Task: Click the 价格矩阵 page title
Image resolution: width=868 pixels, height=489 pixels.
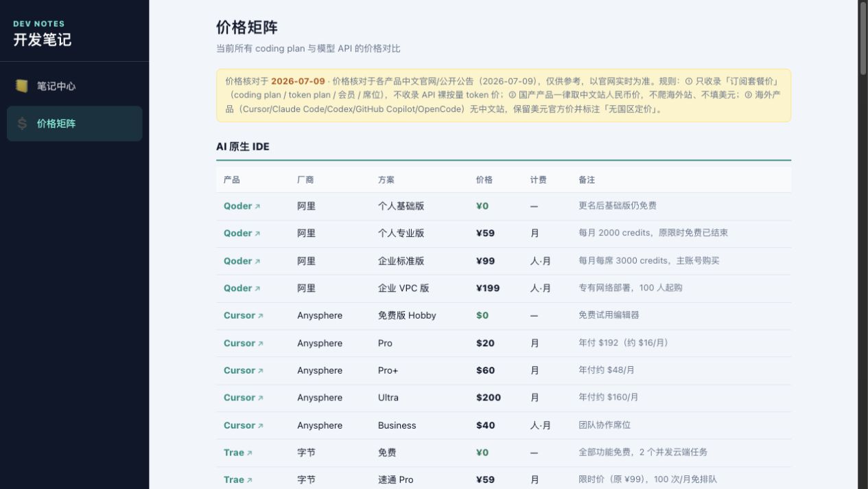Action: tap(247, 27)
